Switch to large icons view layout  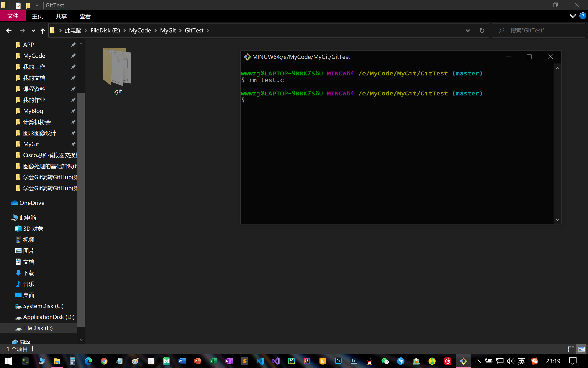click(581, 349)
